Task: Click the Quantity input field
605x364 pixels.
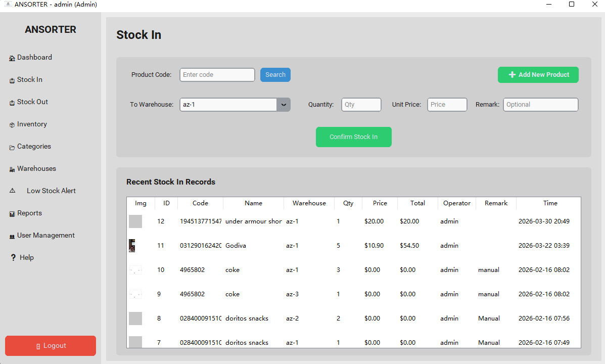Action: click(361, 105)
